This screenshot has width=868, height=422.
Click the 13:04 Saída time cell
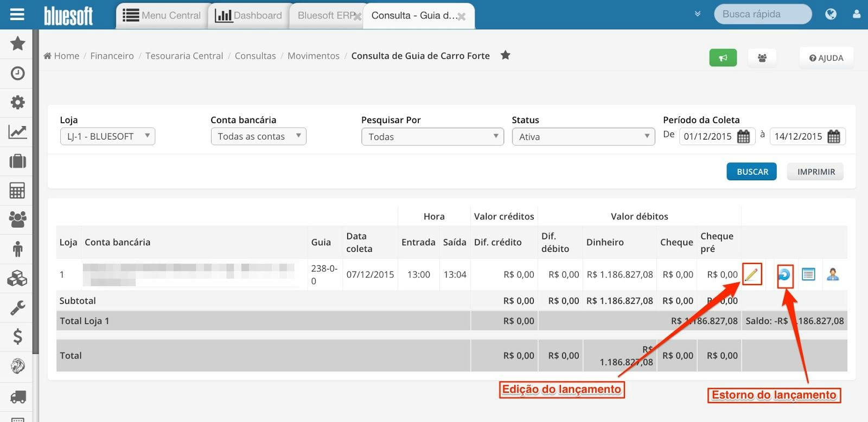pos(455,274)
